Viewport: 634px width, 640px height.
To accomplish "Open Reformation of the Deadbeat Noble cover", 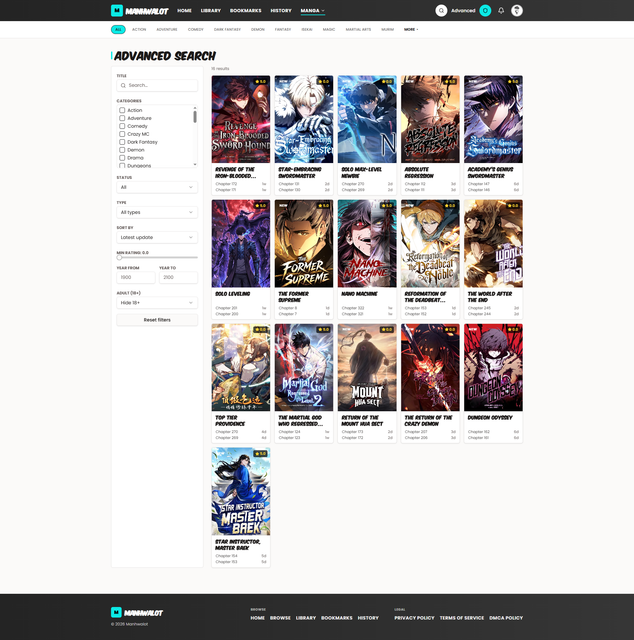I will coord(430,243).
